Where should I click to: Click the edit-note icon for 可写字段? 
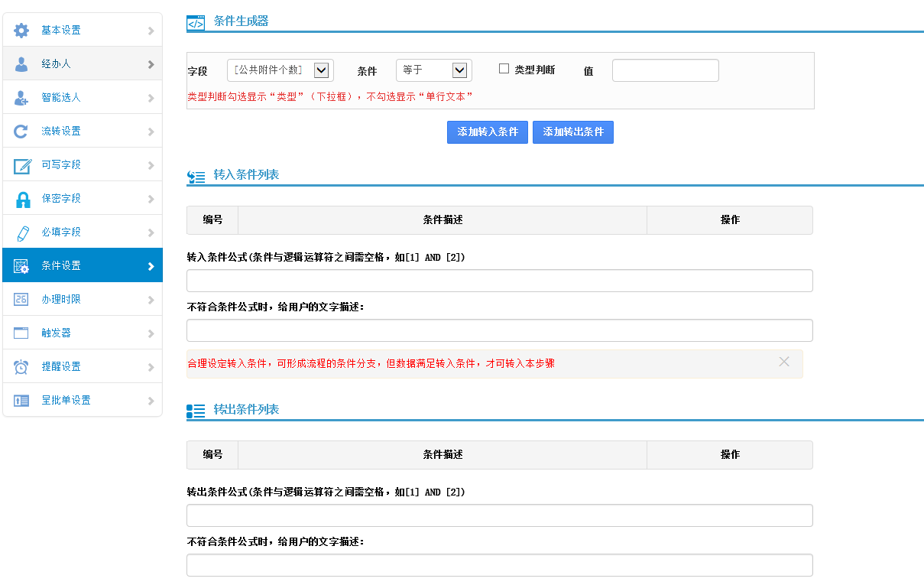(22, 165)
